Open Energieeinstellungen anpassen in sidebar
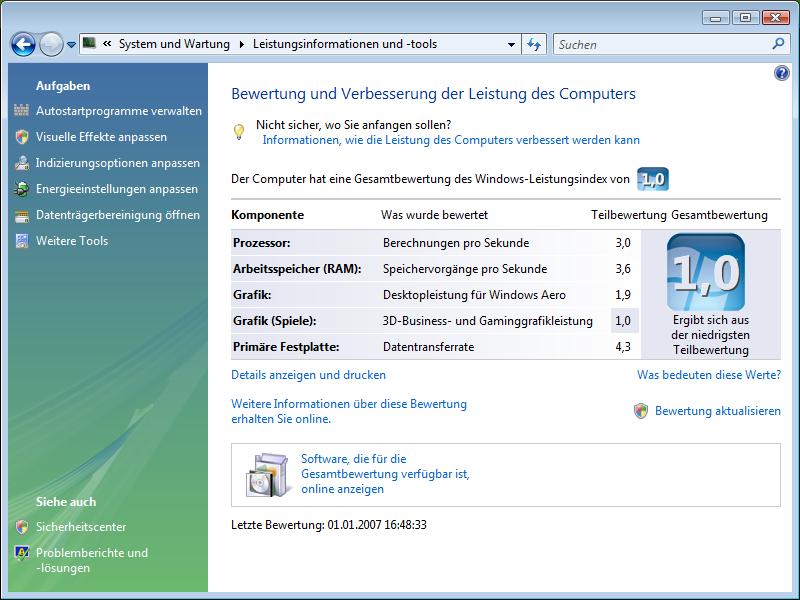Image resolution: width=800 pixels, height=600 pixels. 116,189
